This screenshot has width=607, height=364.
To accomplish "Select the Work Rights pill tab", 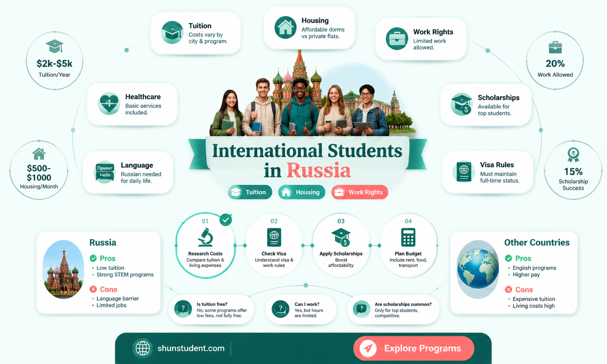I will pyautogui.click(x=360, y=192).
